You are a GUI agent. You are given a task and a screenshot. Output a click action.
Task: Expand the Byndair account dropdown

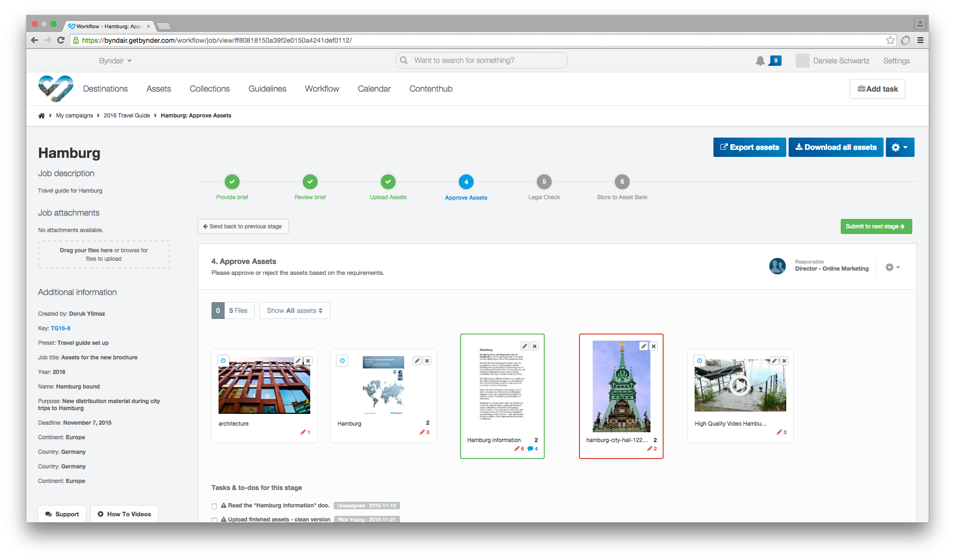[115, 61]
